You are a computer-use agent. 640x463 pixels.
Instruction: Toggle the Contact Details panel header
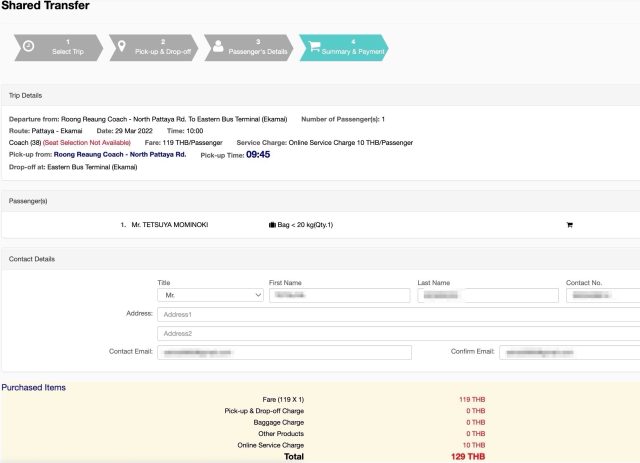pos(320,259)
